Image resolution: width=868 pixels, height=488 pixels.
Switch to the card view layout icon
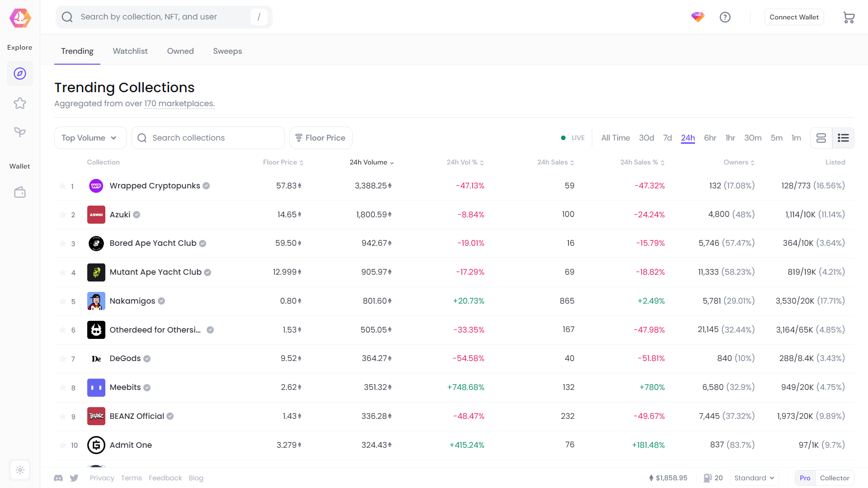(x=821, y=138)
